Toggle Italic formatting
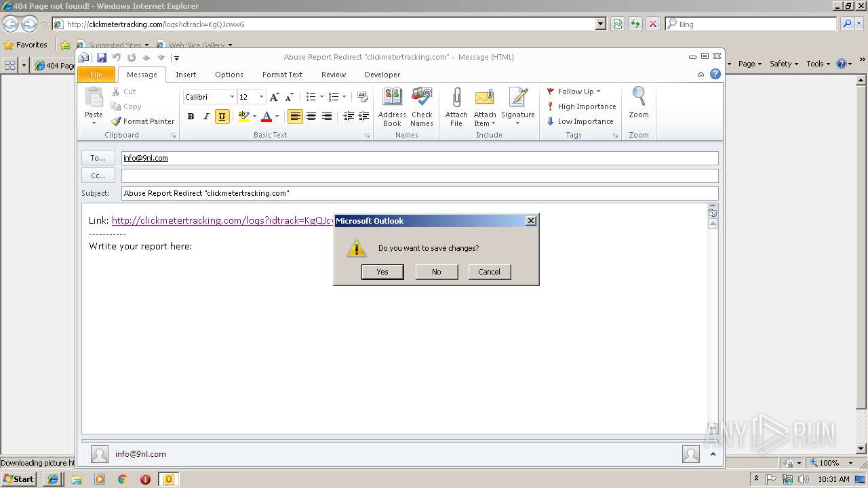 tap(206, 117)
